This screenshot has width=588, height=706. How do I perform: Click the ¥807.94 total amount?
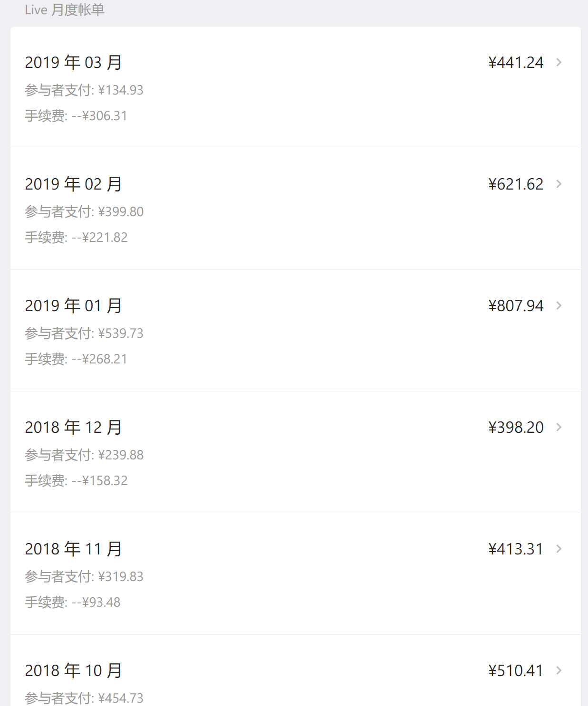tap(516, 305)
